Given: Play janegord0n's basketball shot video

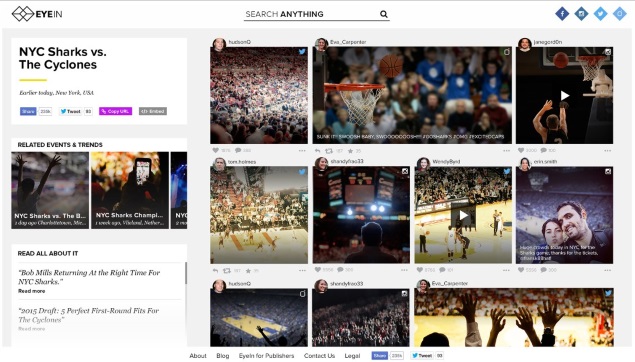Looking at the screenshot, I should pos(565,96).
